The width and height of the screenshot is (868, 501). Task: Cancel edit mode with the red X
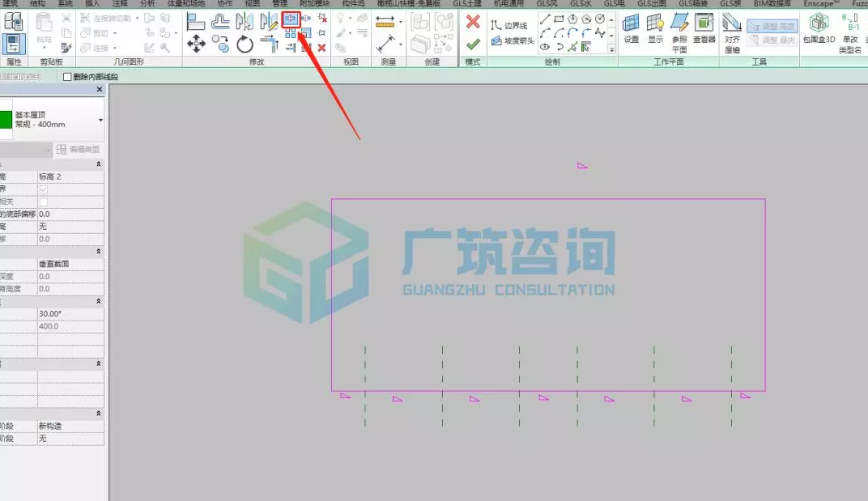(473, 22)
